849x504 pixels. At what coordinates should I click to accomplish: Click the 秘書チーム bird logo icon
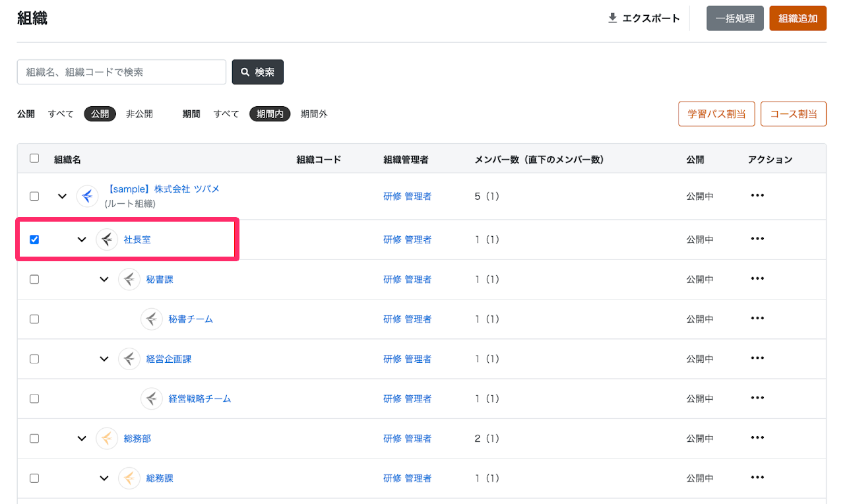click(x=152, y=319)
